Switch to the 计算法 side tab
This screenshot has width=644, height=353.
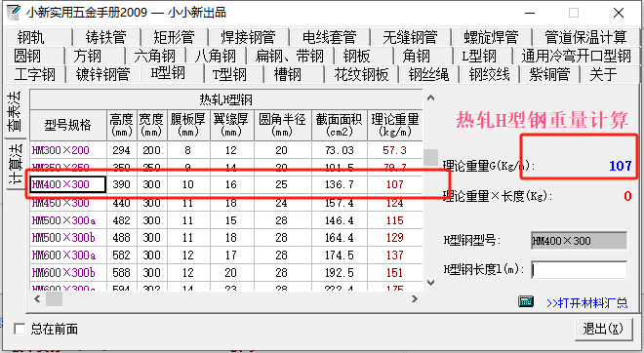(16, 164)
